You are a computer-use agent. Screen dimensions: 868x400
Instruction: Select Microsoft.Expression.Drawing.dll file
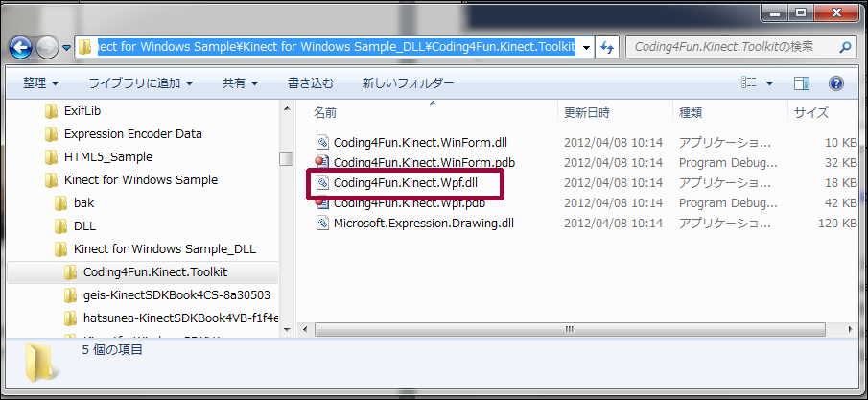(424, 224)
